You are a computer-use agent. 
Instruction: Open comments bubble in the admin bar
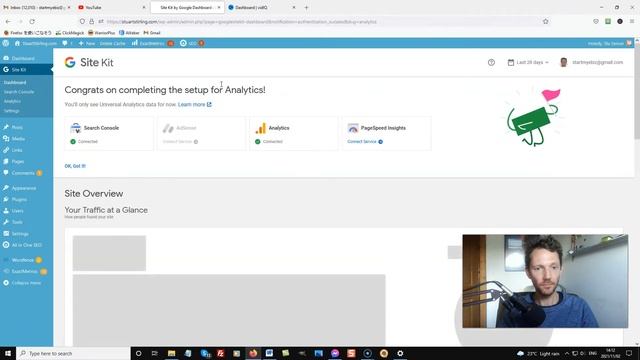[x=65, y=43]
